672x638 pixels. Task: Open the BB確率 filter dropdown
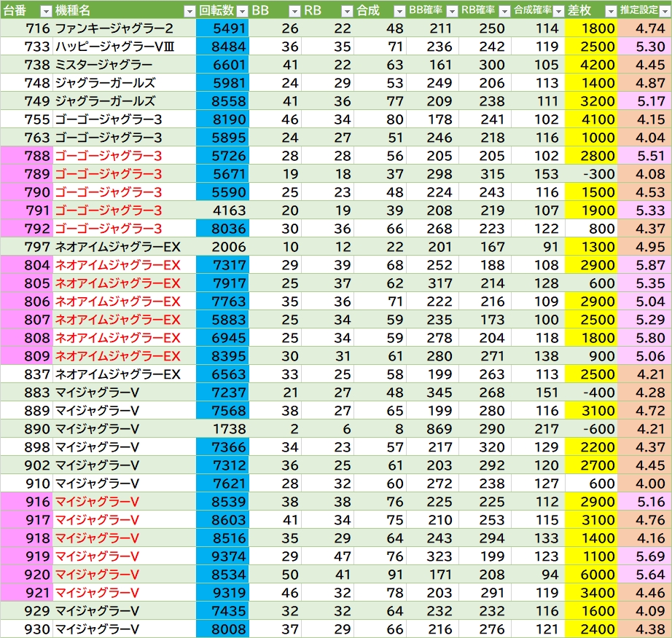451,11
